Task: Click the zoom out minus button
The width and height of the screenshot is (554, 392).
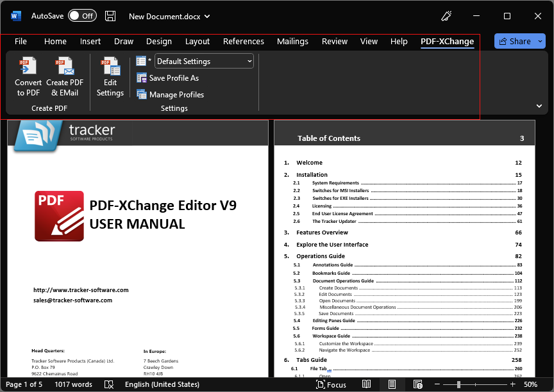Action: 437,384
